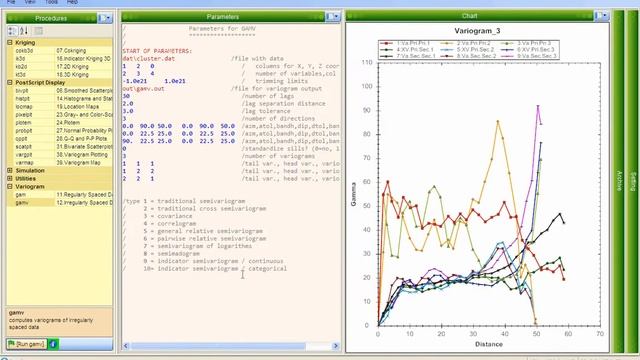Screen dimensions: 640x360
Task: Click the Distance x-axis label
Action: point(489,344)
